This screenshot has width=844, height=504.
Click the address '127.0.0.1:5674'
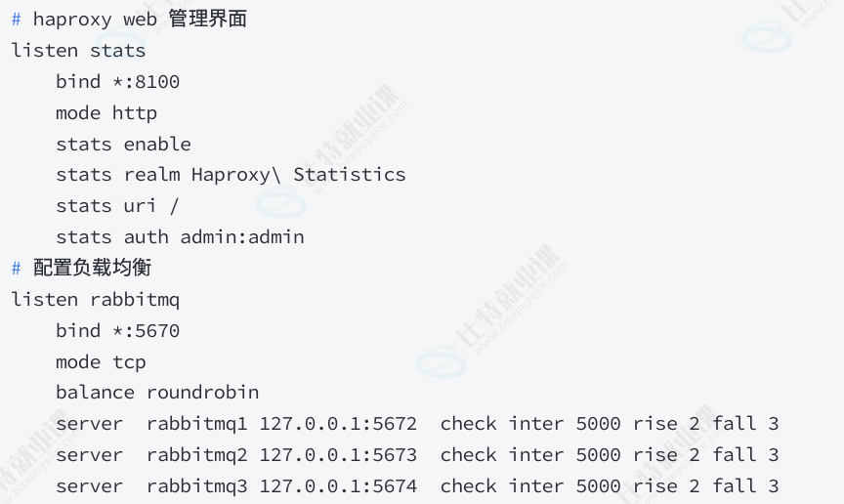[x=338, y=486]
